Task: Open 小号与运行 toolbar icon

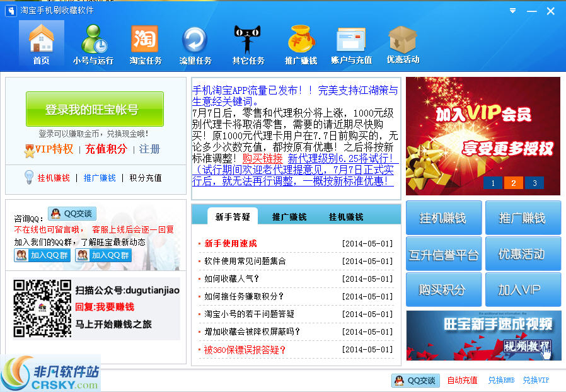Action: [x=93, y=43]
